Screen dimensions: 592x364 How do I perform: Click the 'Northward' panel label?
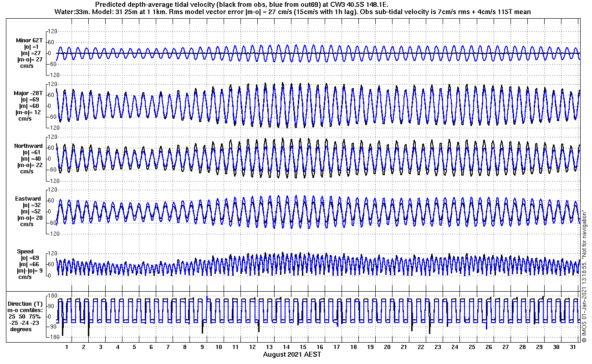28,146
